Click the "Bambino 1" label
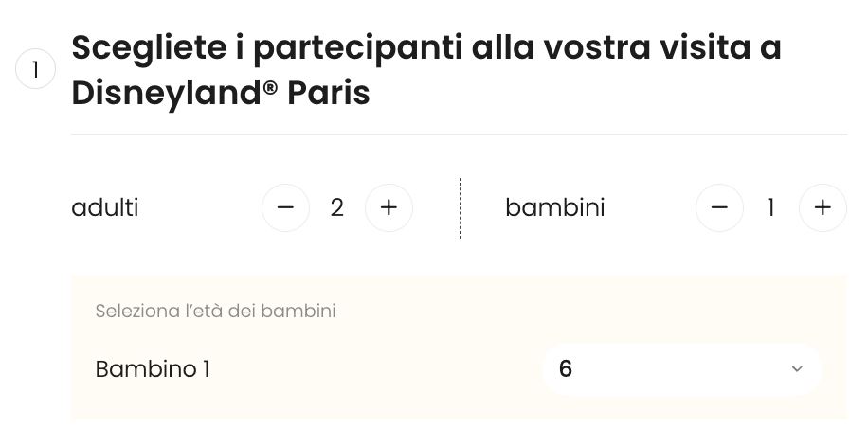The image size is (868, 428). (x=153, y=368)
